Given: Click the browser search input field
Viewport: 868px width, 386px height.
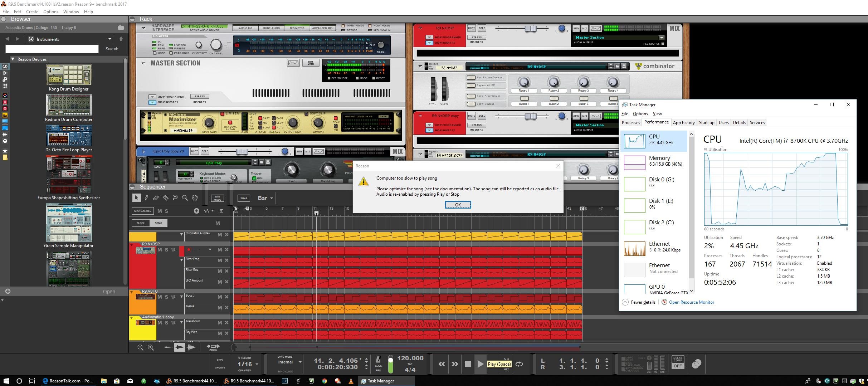Looking at the screenshot, I should [x=52, y=49].
